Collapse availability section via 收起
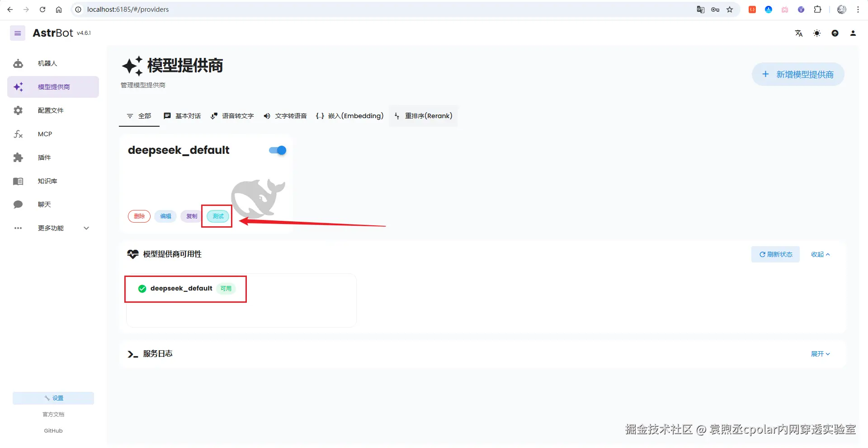Image resolution: width=868 pixels, height=448 pixels. pyautogui.click(x=821, y=254)
